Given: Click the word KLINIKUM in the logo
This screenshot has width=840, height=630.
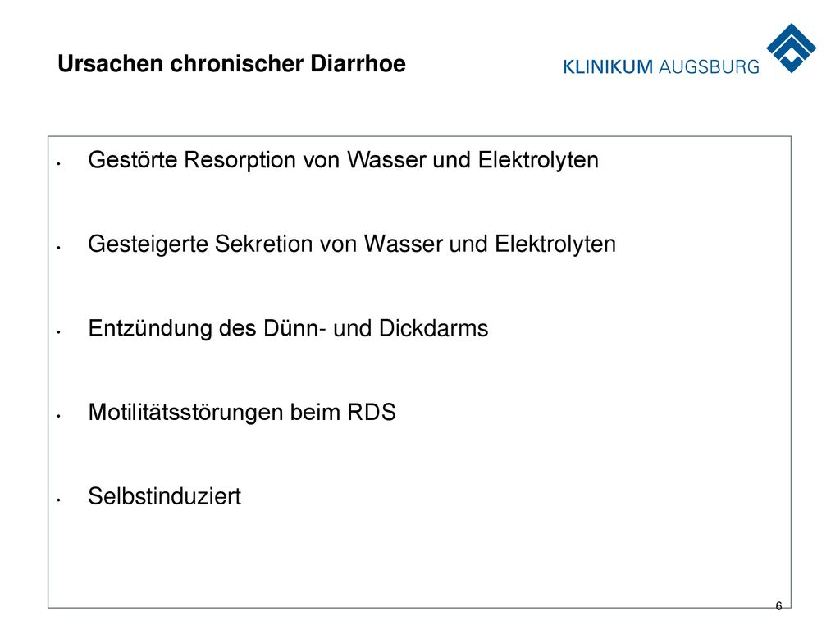Looking at the screenshot, I should [608, 67].
